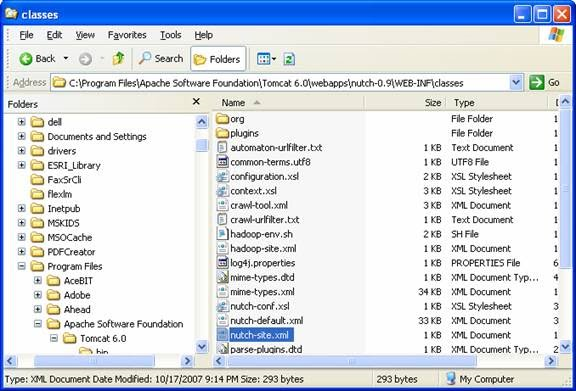Expand Documents and Settings node
This screenshot has width=576, height=391.
[x=22, y=136]
